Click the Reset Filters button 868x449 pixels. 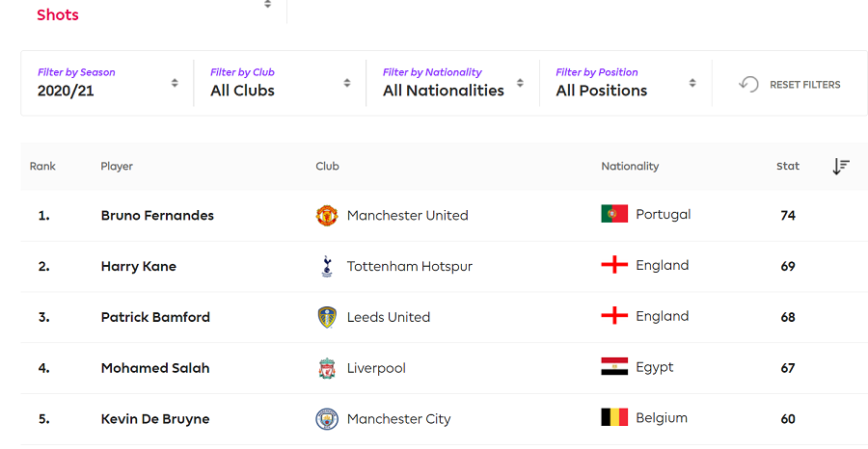[x=790, y=85]
